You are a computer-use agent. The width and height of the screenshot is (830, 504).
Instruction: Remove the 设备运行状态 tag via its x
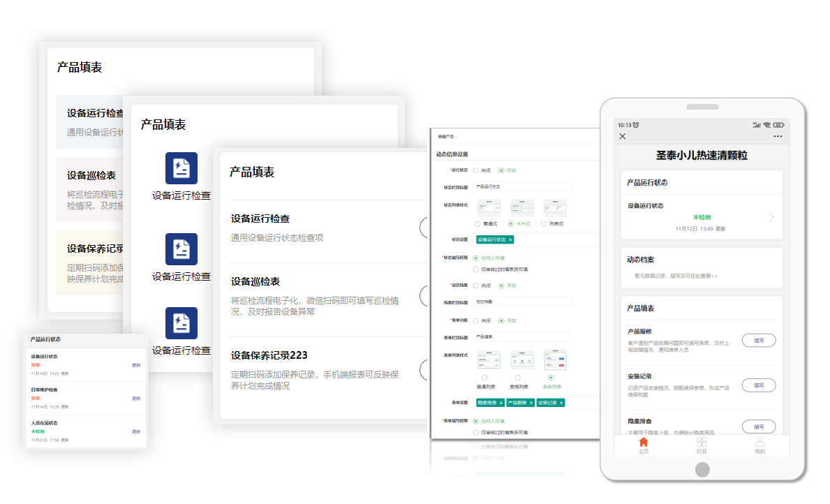510,239
